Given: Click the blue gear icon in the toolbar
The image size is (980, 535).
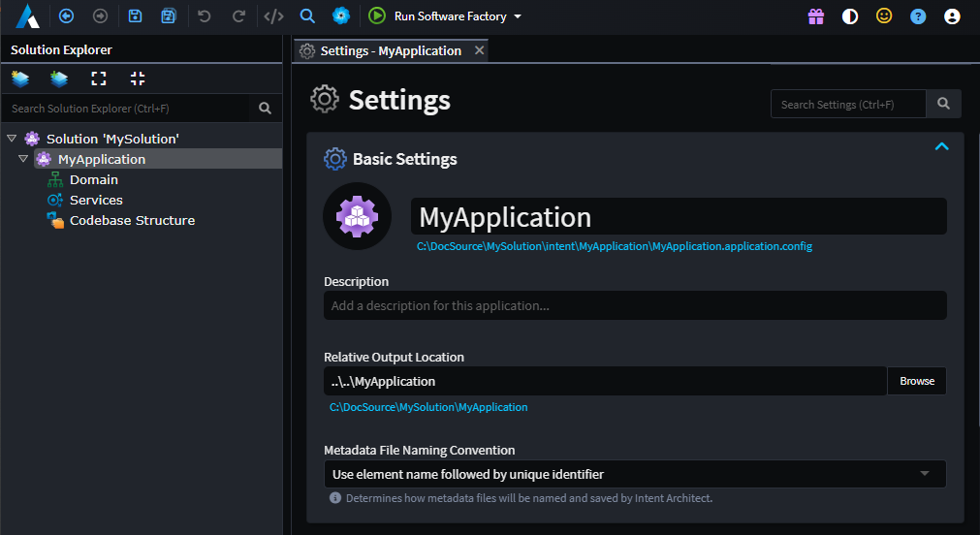Looking at the screenshot, I should (341, 16).
